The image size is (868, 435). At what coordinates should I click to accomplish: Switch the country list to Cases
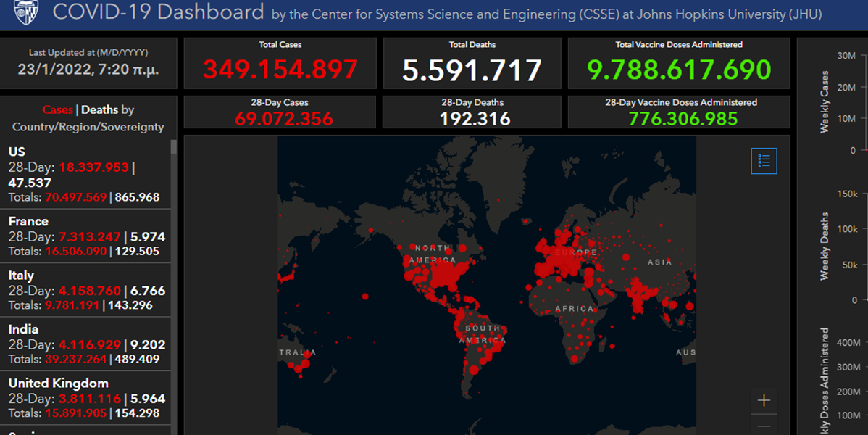coord(57,110)
